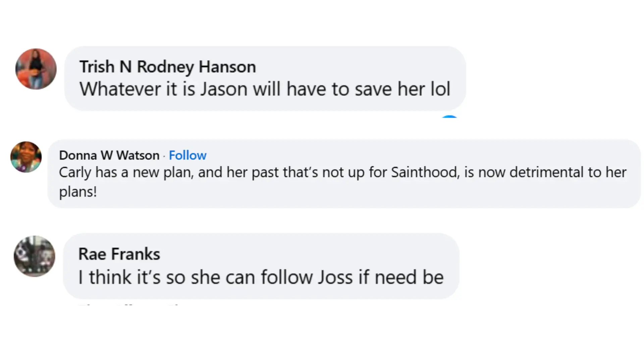The width and height of the screenshot is (644, 362).
Task: Visit the Rae Franks name link
Action: pyautogui.click(x=119, y=254)
